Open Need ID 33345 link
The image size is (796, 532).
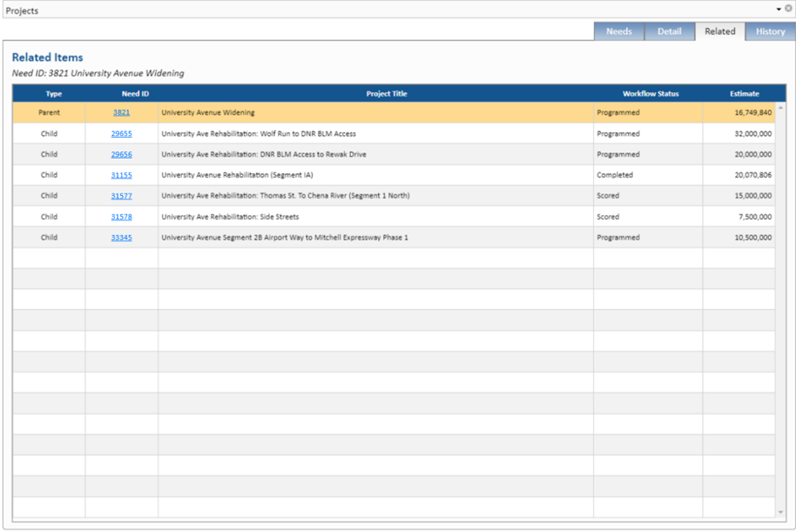121,238
